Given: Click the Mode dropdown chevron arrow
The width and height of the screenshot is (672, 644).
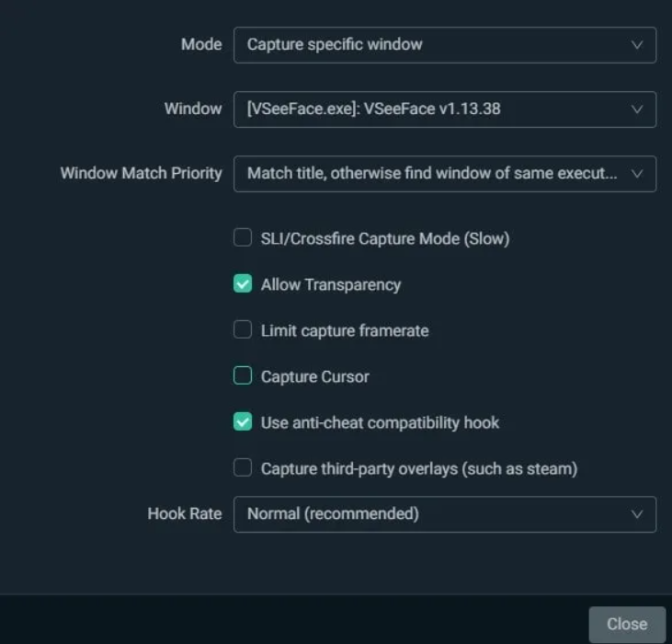Looking at the screenshot, I should (637, 45).
